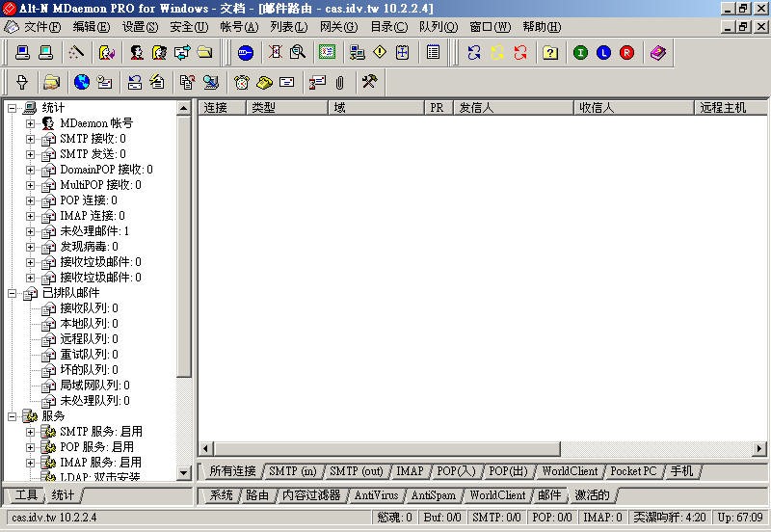Select the 发现病毒: 0 tree item
The image size is (771, 532).
coord(89,247)
